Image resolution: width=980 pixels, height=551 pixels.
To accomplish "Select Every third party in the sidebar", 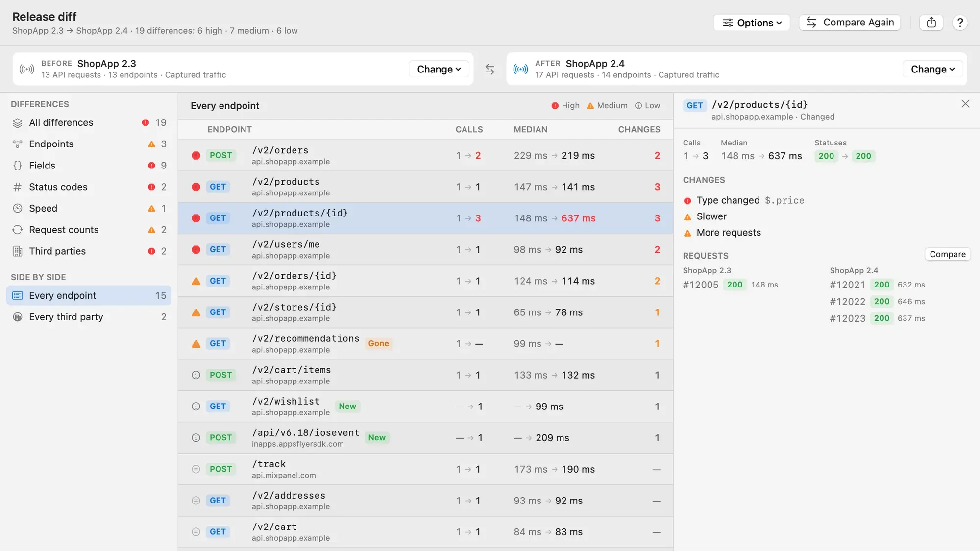I will pyautogui.click(x=89, y=317).
